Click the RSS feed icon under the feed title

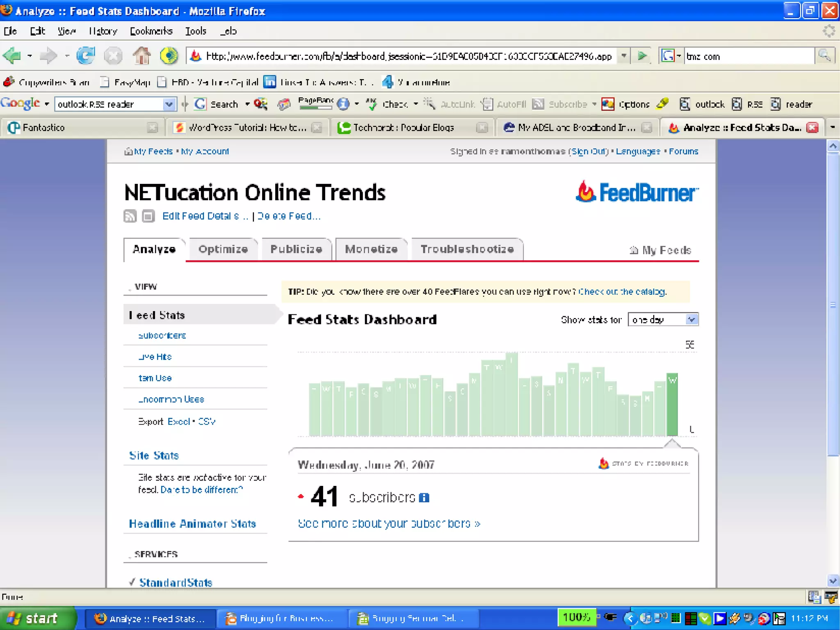point(130,216)
